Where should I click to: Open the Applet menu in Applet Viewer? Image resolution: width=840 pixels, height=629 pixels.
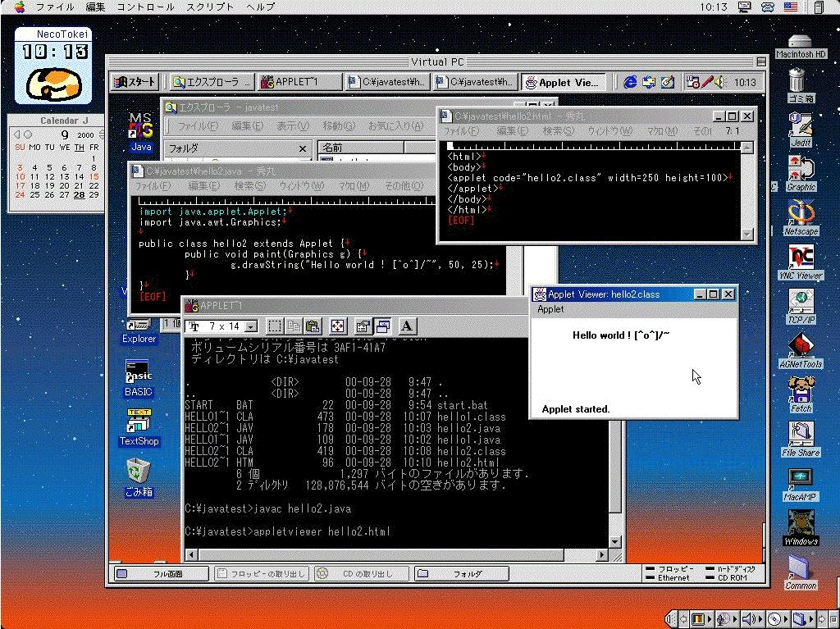(x=550, y=309)
